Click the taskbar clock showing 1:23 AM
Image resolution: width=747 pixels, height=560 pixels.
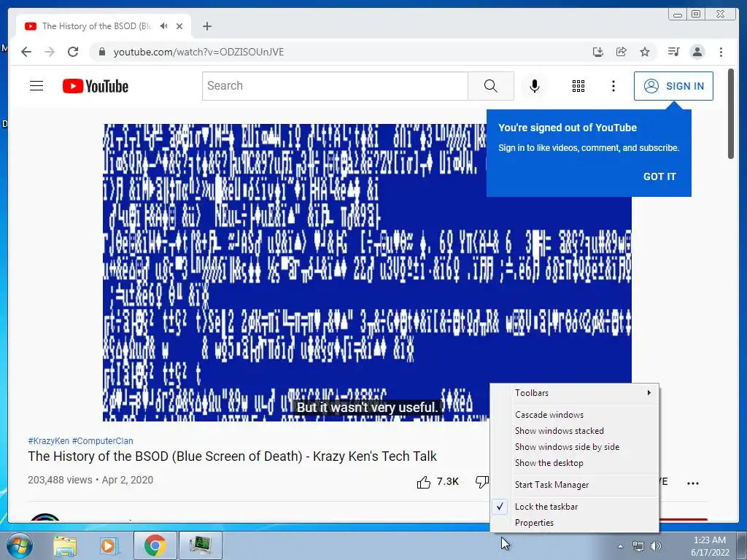coord(709,546)
